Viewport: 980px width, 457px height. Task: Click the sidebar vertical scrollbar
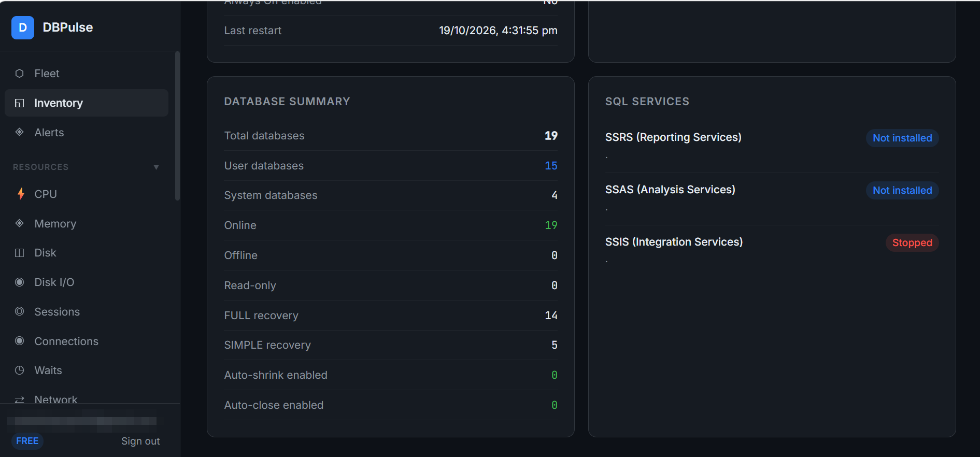point(177,126)
